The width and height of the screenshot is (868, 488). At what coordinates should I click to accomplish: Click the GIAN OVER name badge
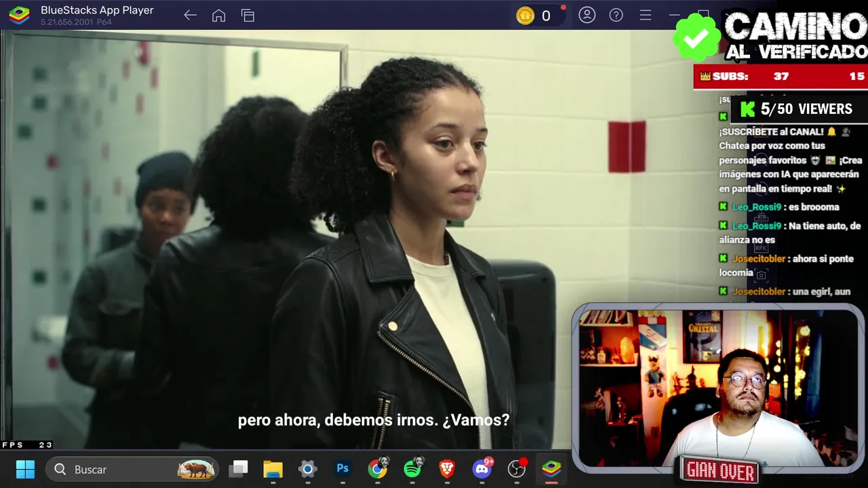(x=720, y=470)
